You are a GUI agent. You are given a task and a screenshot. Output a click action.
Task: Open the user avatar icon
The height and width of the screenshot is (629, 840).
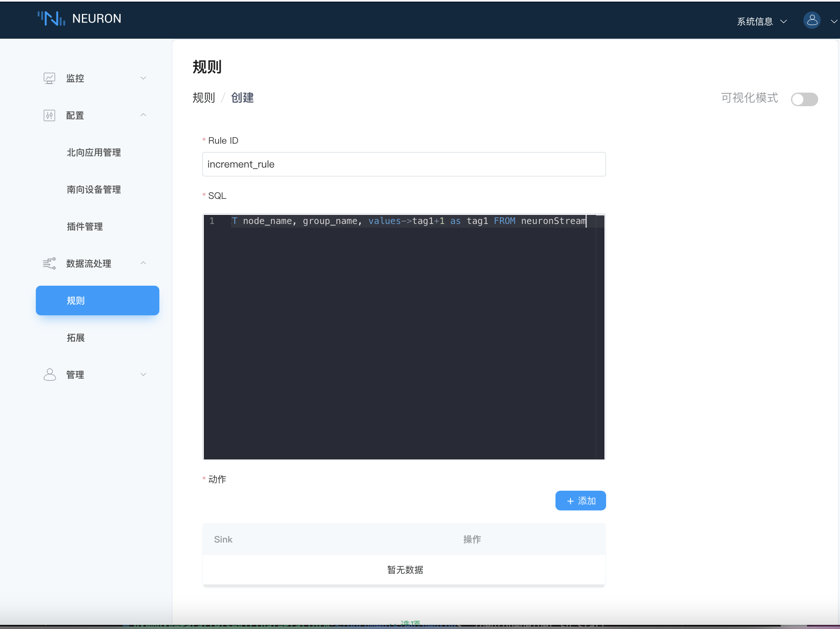(x=812, y=20)
